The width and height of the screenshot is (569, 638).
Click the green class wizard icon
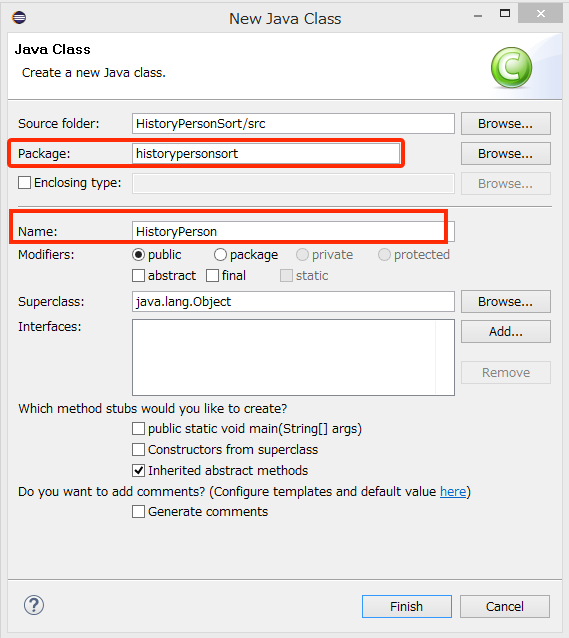tap(511, 68)
